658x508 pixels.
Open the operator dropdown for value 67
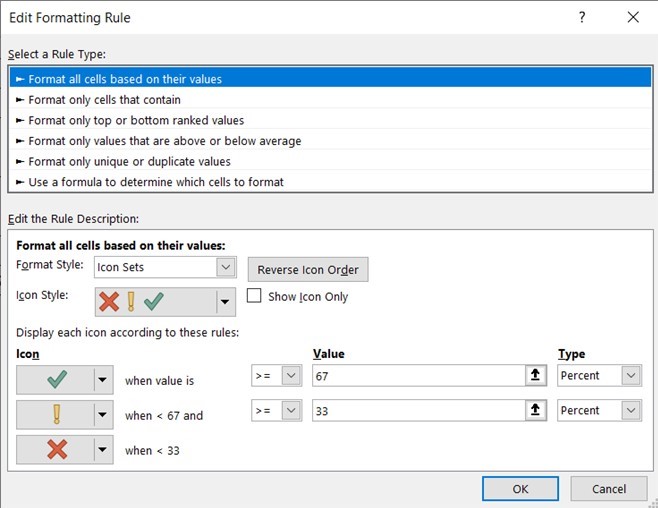tap(291, 376)
